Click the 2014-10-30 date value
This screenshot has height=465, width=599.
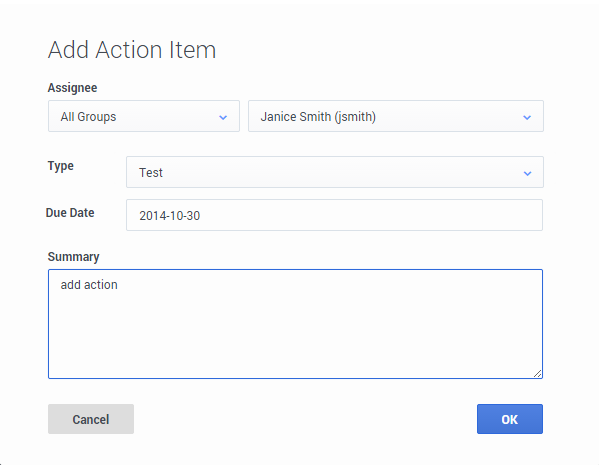click(170, 215)
